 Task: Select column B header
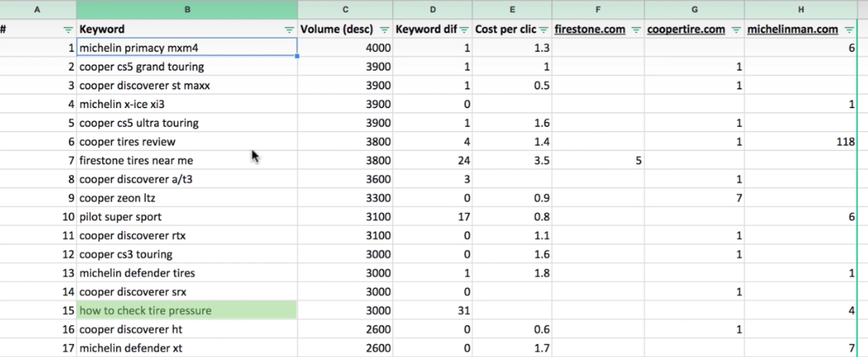point(187,9)
